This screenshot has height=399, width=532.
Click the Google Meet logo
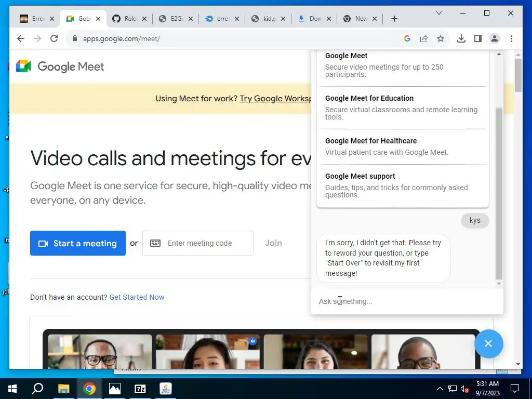coord(60,66)
